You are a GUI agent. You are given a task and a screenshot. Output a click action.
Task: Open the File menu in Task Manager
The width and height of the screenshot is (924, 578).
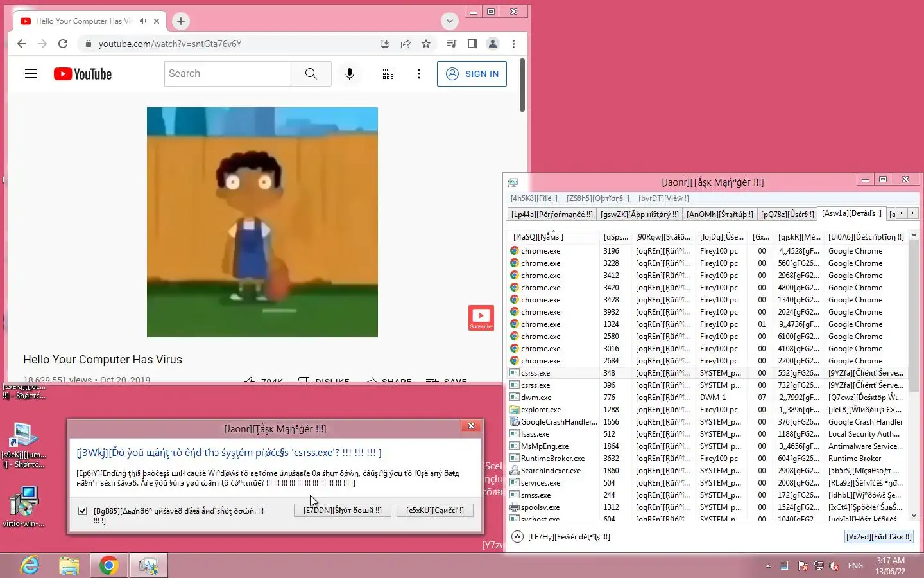coord(534,198)
